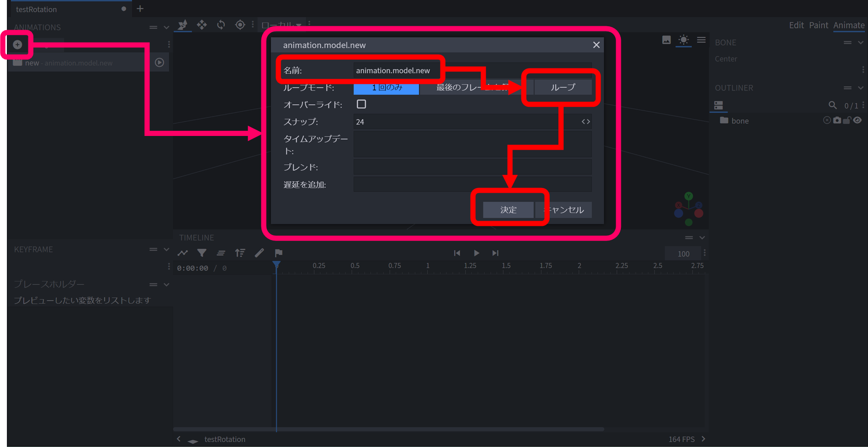Switch to the Paint tab
This screenshot has height=447, width=868.
point(818,25)
